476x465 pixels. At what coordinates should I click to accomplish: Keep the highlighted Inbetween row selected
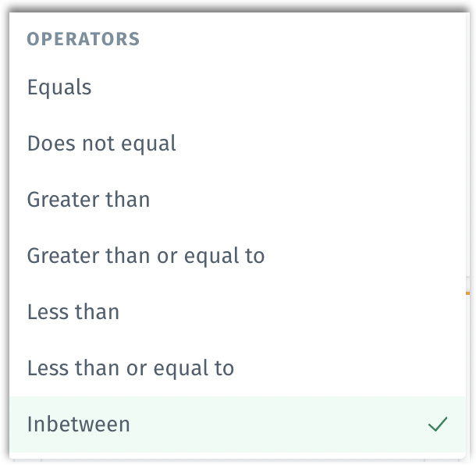click(234, 424)
